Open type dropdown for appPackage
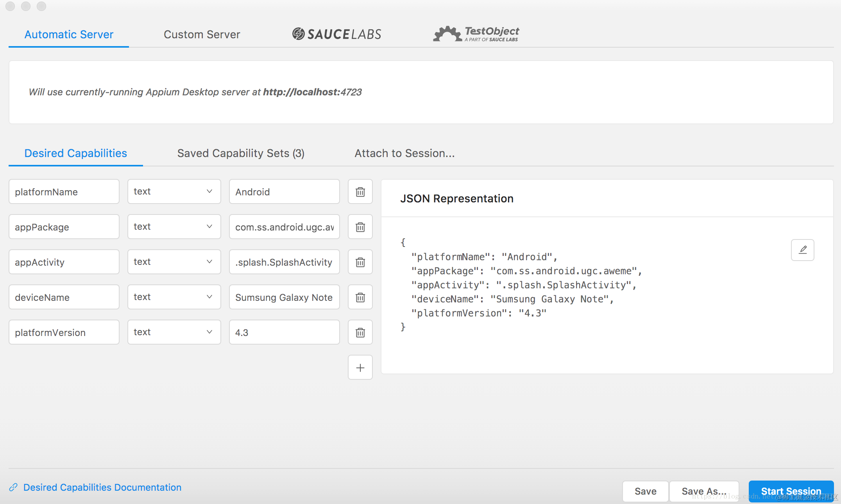 [174, 227]
